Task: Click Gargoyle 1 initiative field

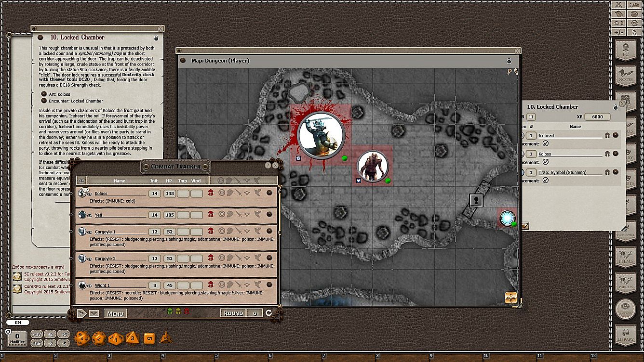Action: 154,232
